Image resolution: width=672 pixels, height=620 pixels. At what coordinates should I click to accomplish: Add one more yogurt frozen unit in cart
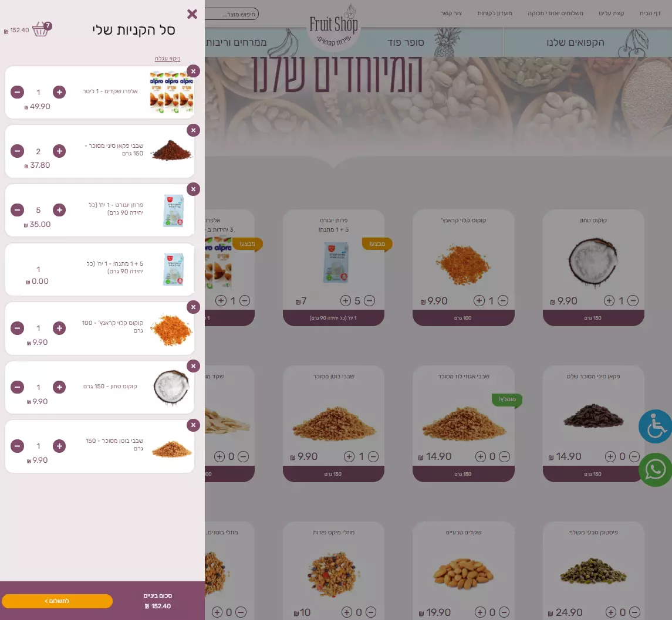[x=59, y=210]
